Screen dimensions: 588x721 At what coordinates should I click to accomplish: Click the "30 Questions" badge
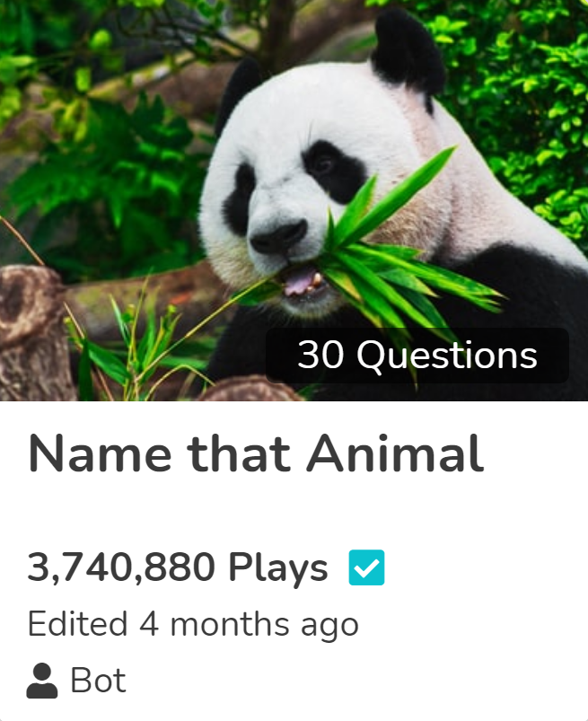[x=417, y=355]
